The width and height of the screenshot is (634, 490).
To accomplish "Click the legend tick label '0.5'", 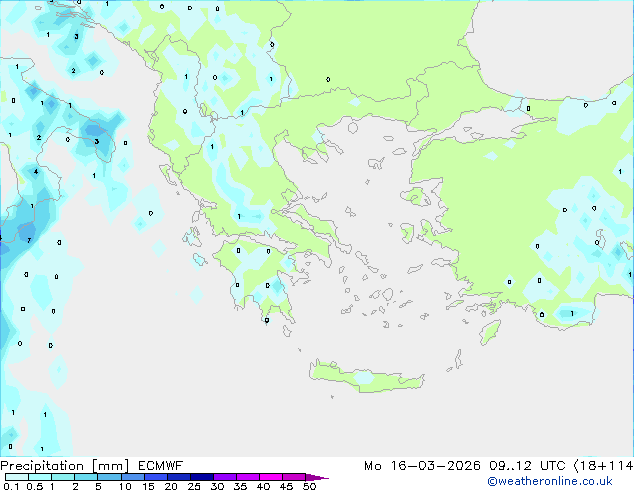I will 35,486.
